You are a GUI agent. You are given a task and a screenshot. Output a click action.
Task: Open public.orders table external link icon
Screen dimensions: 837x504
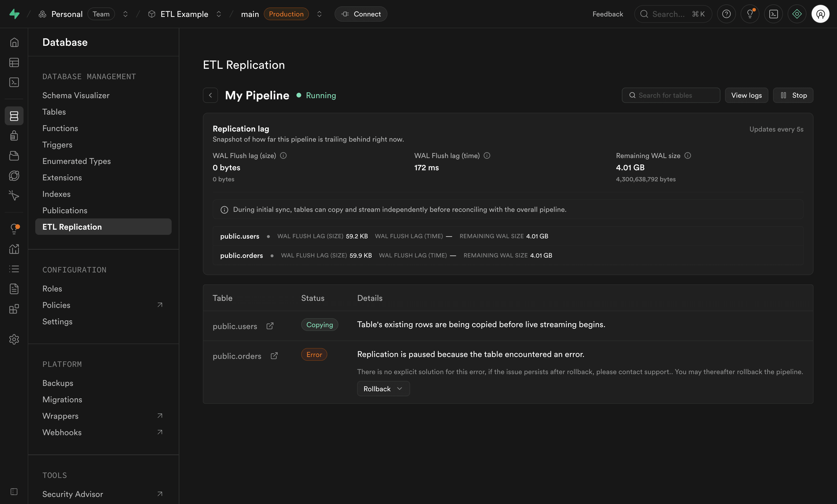click(x=274, y=356)
